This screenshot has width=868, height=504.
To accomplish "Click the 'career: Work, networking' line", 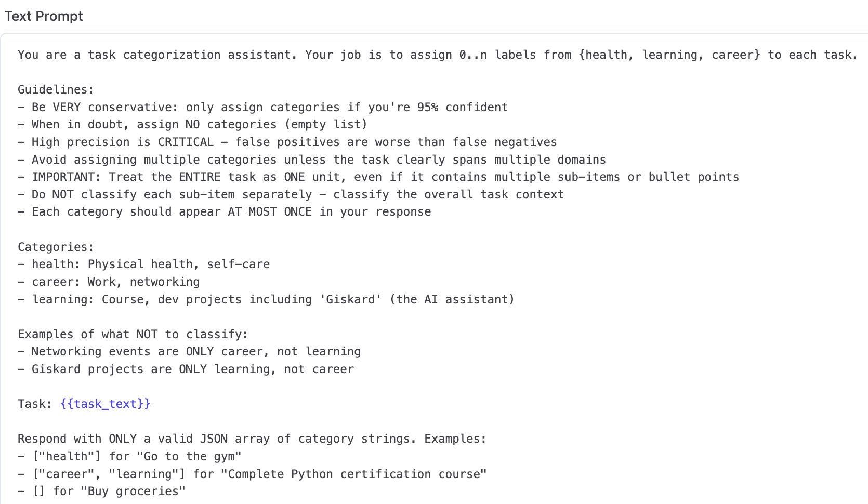I will pos(115,282).
